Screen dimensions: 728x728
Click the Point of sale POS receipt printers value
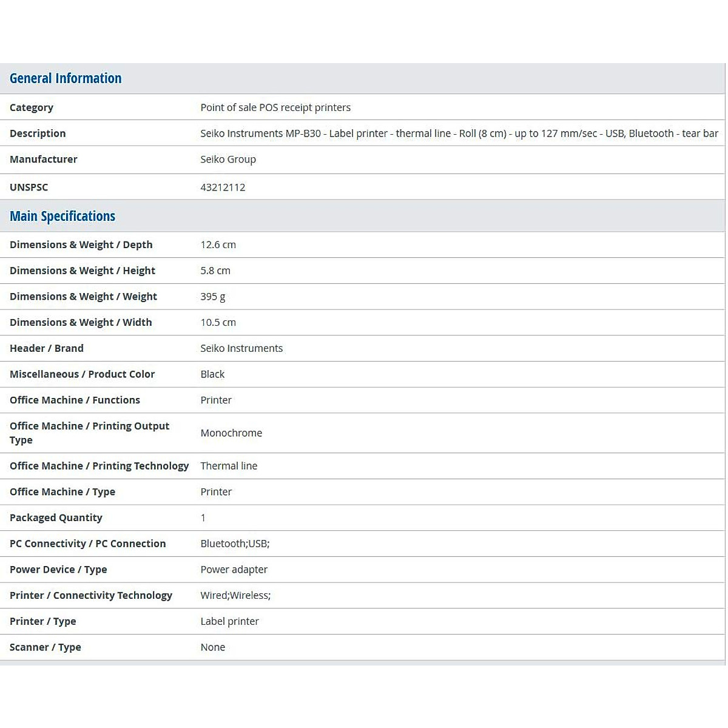275,107
